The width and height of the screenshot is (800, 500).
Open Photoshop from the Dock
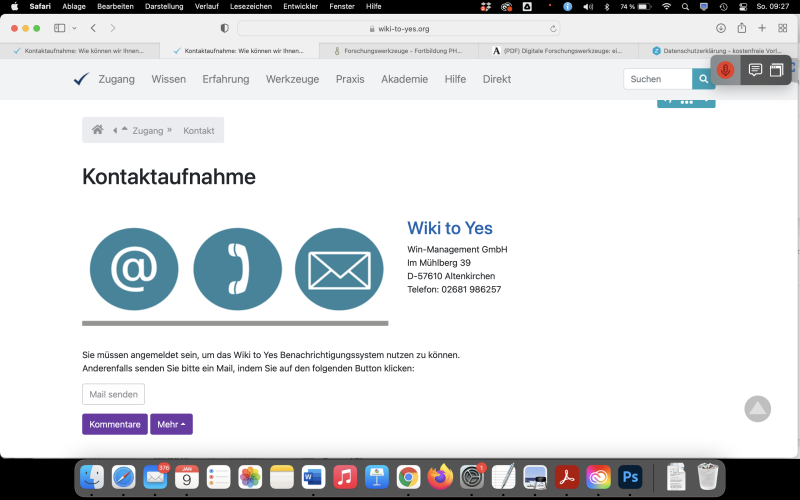[x=629, y=477]
